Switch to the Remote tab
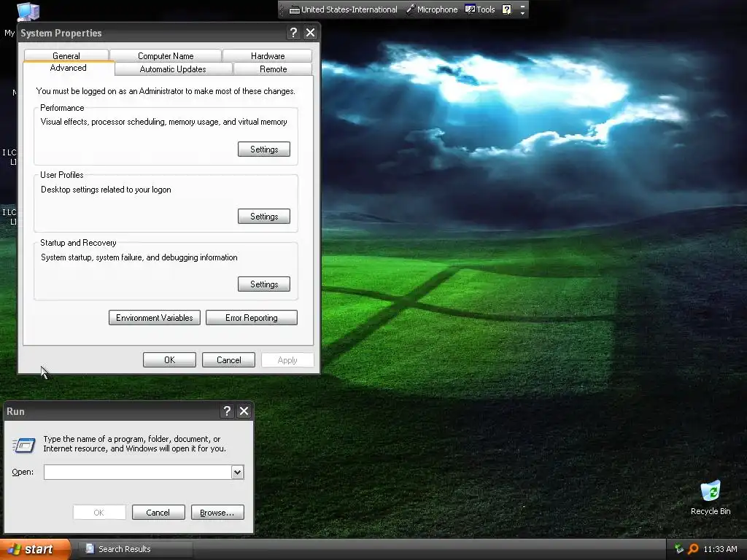This screenshot has width=747, height=560. (x=274, y=69)
